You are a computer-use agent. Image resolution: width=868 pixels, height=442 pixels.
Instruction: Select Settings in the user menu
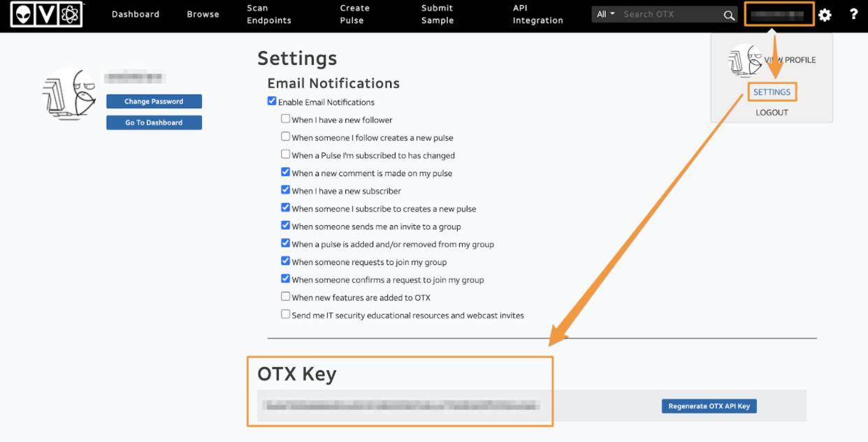772,92
